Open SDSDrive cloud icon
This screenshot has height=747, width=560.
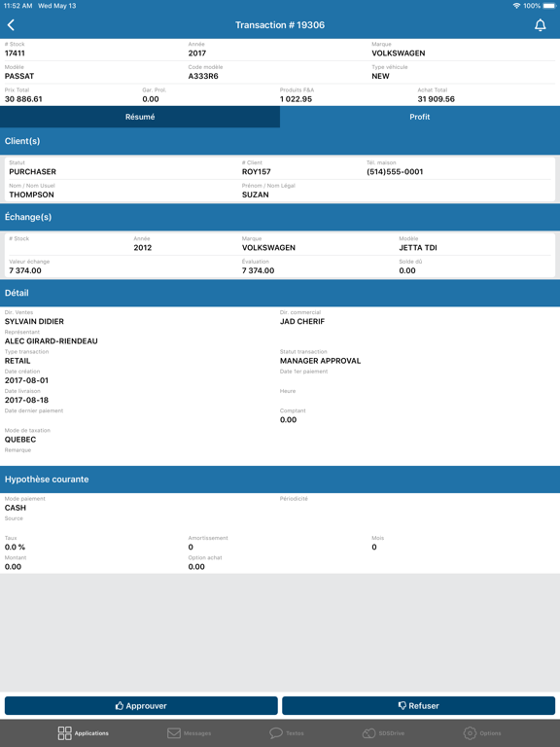tap(368, 733)
